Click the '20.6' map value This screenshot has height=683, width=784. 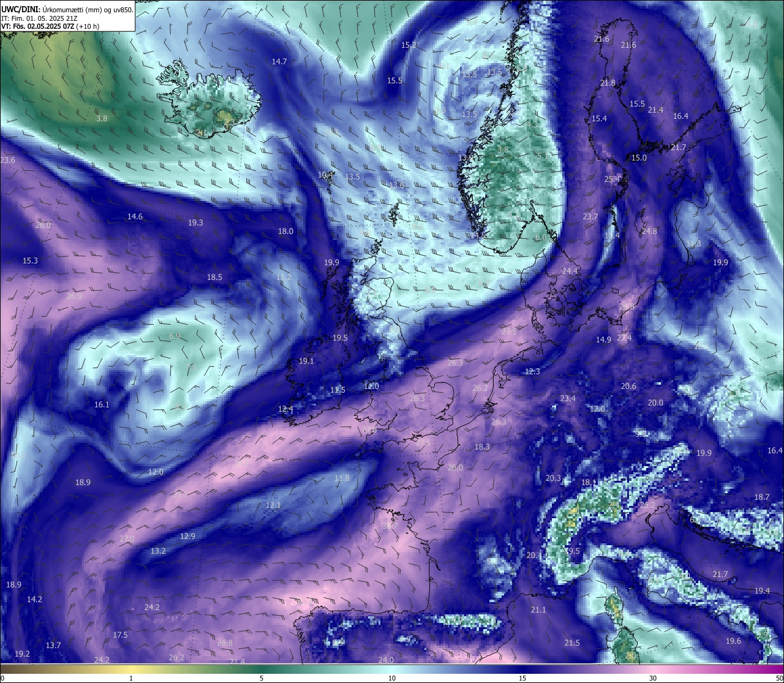coord(628,387)
